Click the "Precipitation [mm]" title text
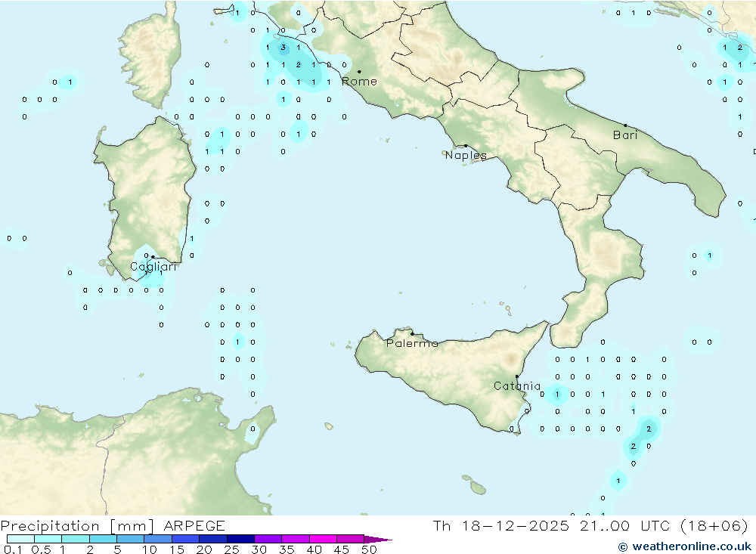 77,526
